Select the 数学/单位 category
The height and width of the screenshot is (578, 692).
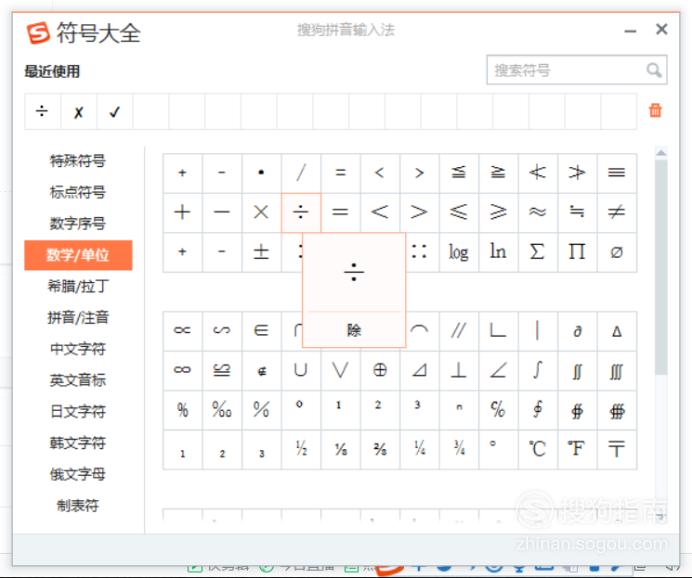[78, 255]
